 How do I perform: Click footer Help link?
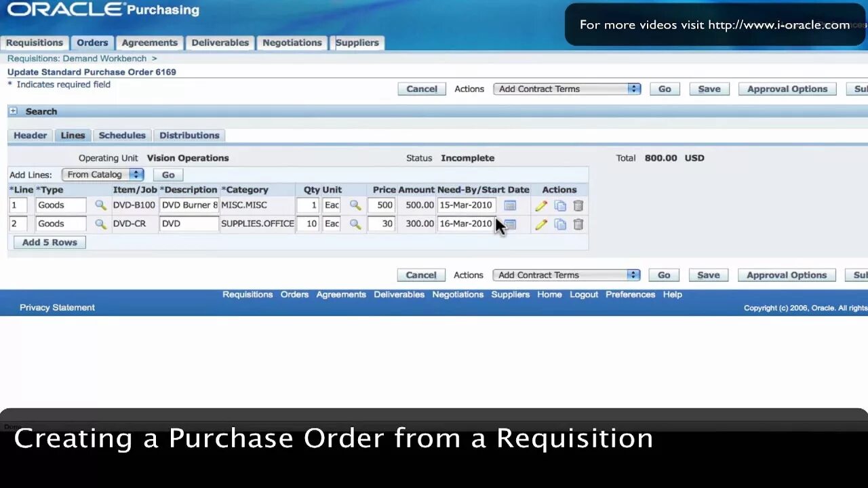click(673, 295)
